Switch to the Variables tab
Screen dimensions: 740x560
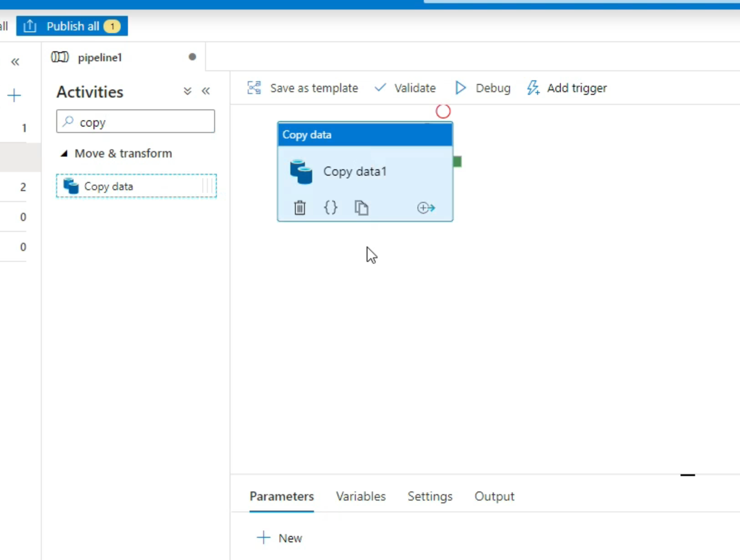(361, 496)
